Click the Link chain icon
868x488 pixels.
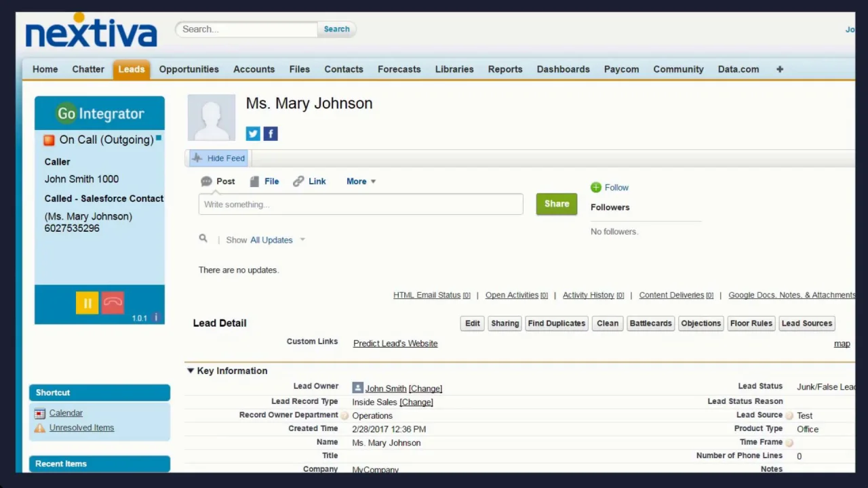coord(298,182)
